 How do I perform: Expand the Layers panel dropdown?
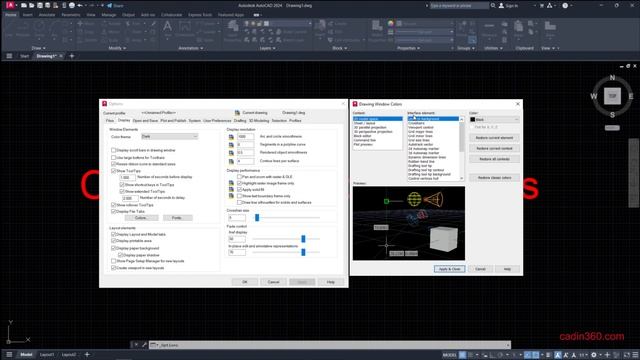tap(267, 48)
